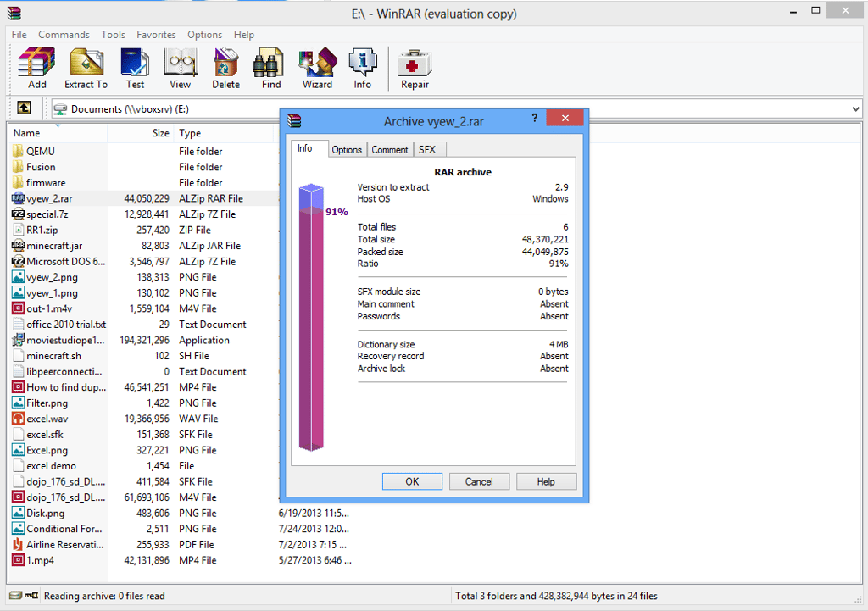Viewport: 868px width, 611px height.
Task: Click the WinRAR logo in the title bar
Action: pyautogui.click(x=14, y=14)
